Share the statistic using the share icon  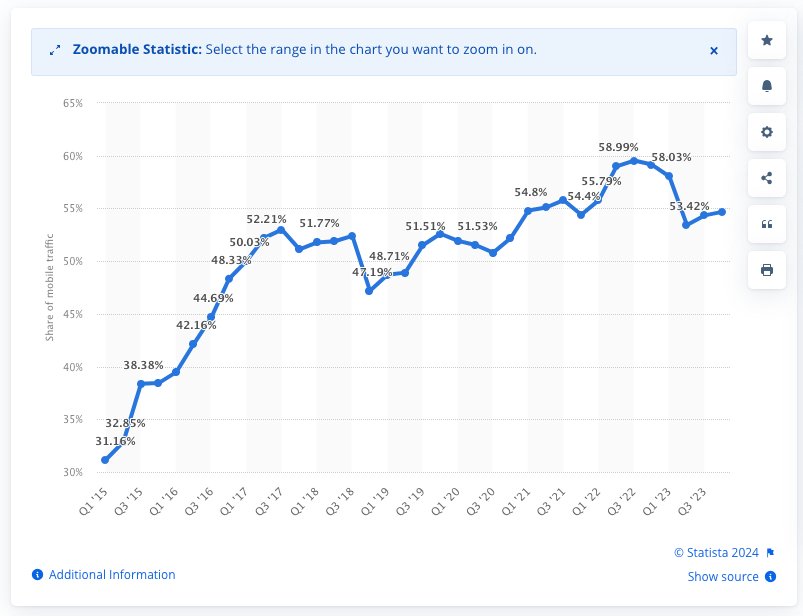[766, 178]
